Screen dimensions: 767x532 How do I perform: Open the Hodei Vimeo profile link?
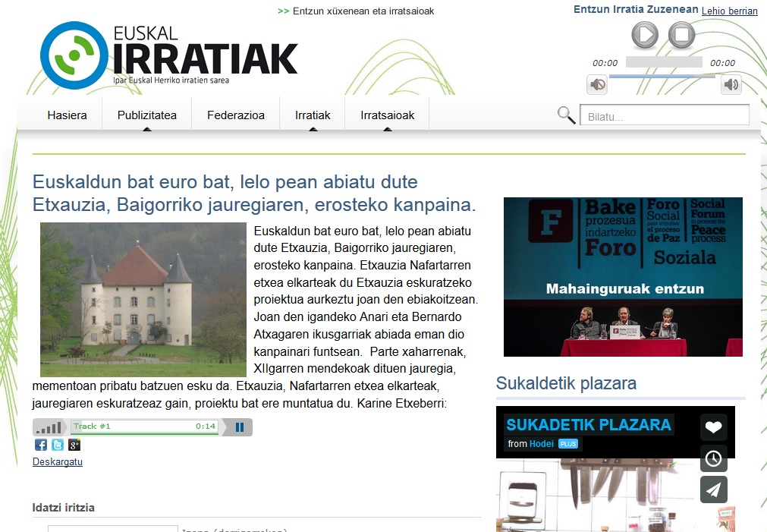542,444
